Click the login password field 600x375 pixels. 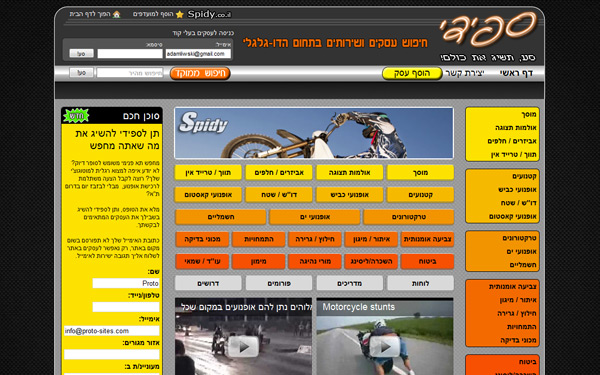coord(130,54)
